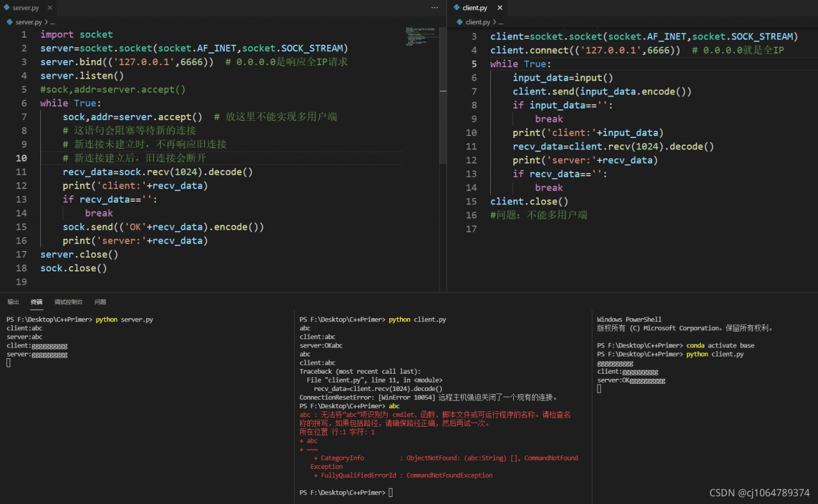
Task: Open the 输出 (Output) panel tab
Action: click(13, 302)
